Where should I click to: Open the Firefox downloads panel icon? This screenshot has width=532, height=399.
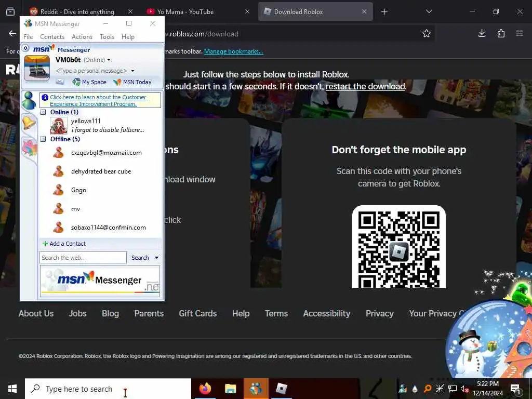tap(482, 33)
